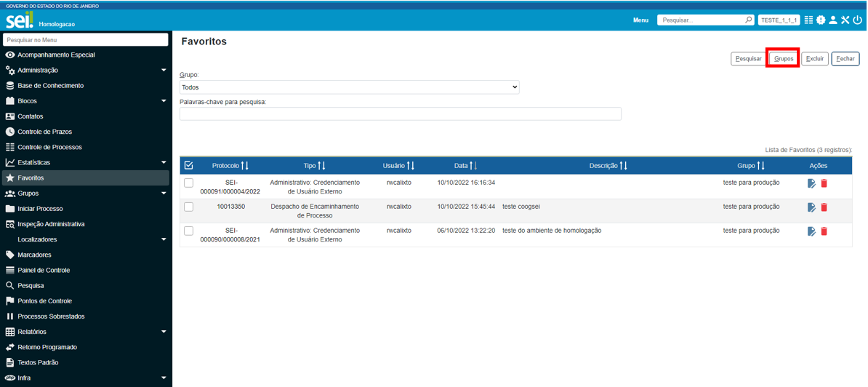Screen dimensions: 868x387
Task: Select the row checkbox for SEI-000090/000008/2021
Action: click(x=189, y=231)
